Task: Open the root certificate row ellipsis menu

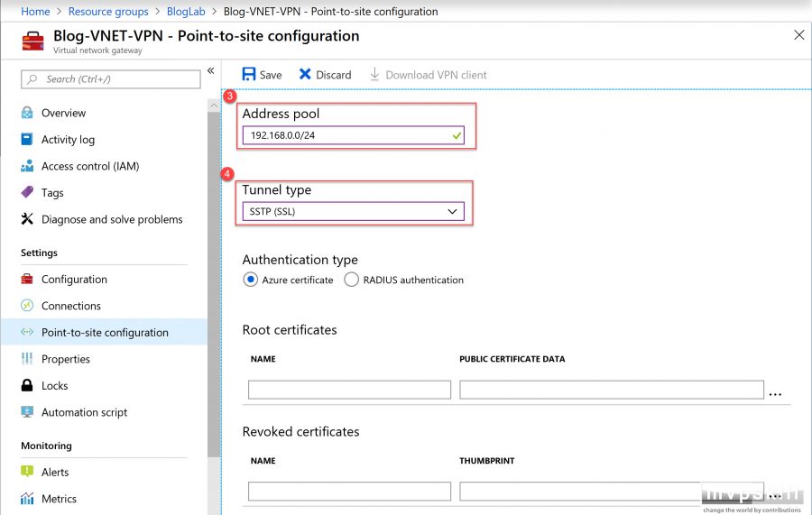Action: pos(775,394)
